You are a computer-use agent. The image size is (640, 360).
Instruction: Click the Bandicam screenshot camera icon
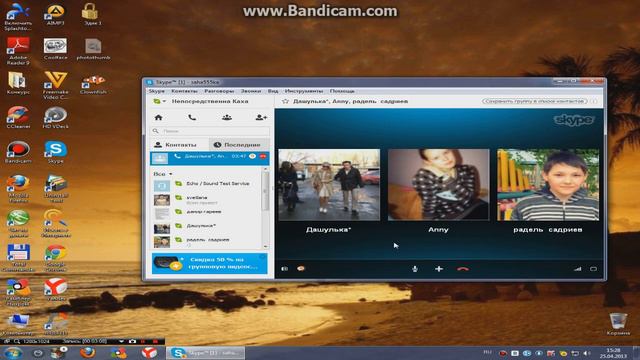pos(132,341)
